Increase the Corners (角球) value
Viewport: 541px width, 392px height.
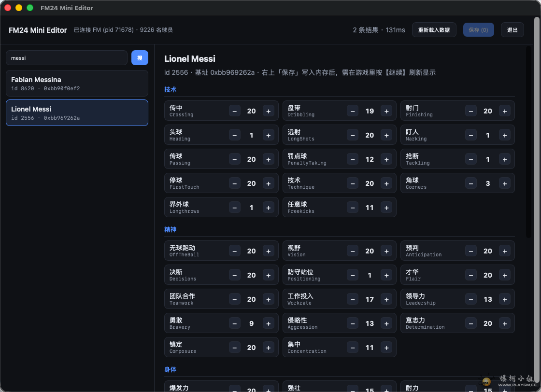tap(505, 183)
